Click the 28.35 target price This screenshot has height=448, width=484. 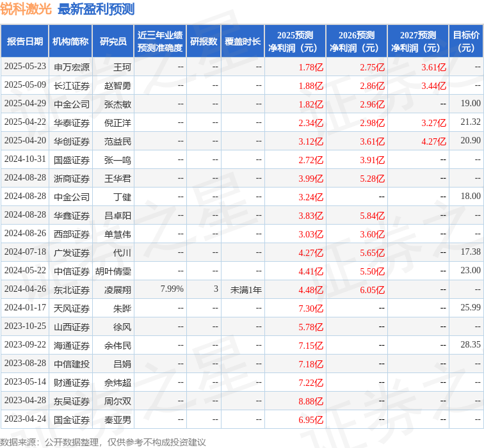point(471,344)
